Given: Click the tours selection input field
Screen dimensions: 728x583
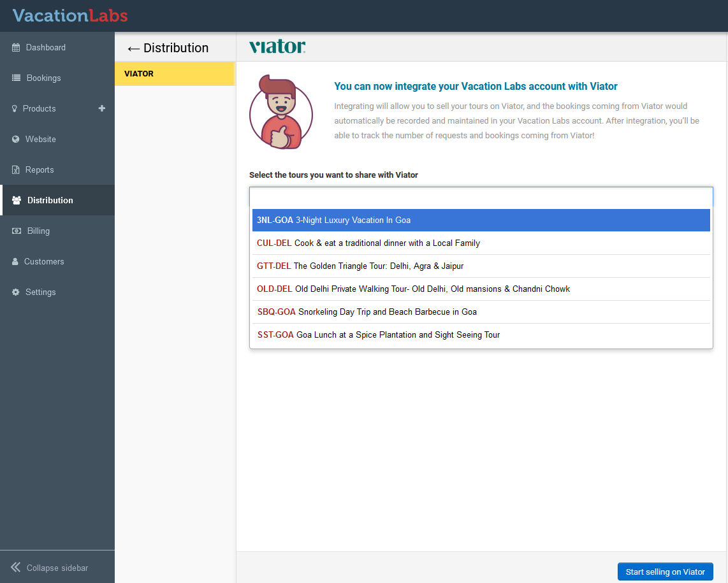Looking at the screenshot, I should [x=481, y=196].
